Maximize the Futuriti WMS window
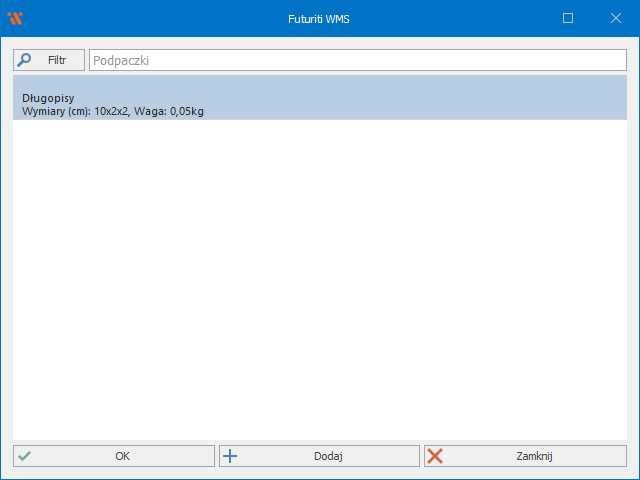 pyautogui.click(x=568, y=18)
